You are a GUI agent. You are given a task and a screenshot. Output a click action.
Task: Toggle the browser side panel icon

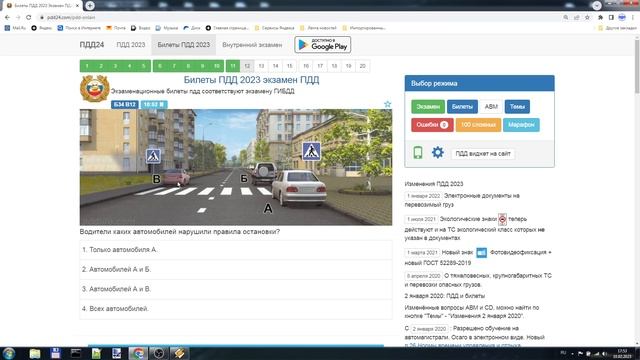[x=611, y=18]
